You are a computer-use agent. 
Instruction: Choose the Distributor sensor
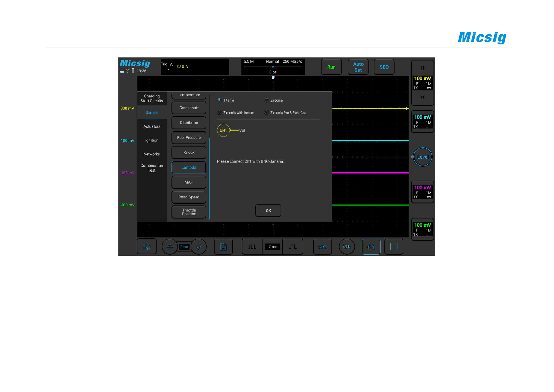point(189,123)
